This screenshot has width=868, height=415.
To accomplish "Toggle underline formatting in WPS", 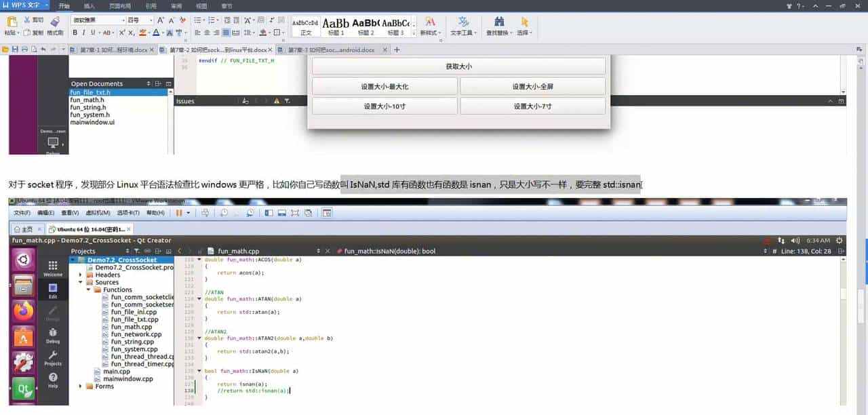I will pyautogui.click(x=91, y=33).
